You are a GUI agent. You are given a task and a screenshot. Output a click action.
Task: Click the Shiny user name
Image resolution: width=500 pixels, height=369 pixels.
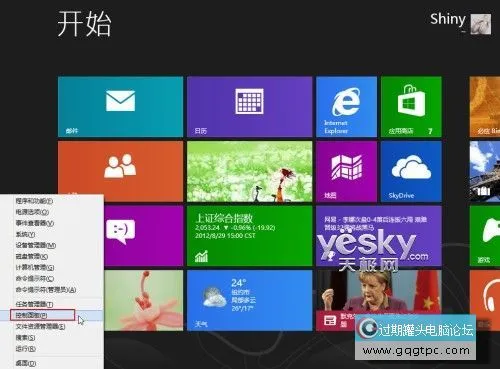448,20
